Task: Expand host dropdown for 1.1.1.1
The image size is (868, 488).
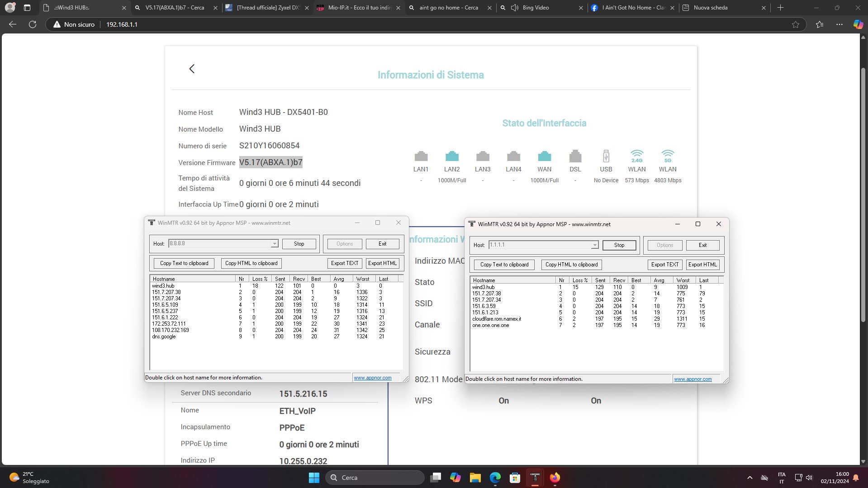Action: [594, 245]
